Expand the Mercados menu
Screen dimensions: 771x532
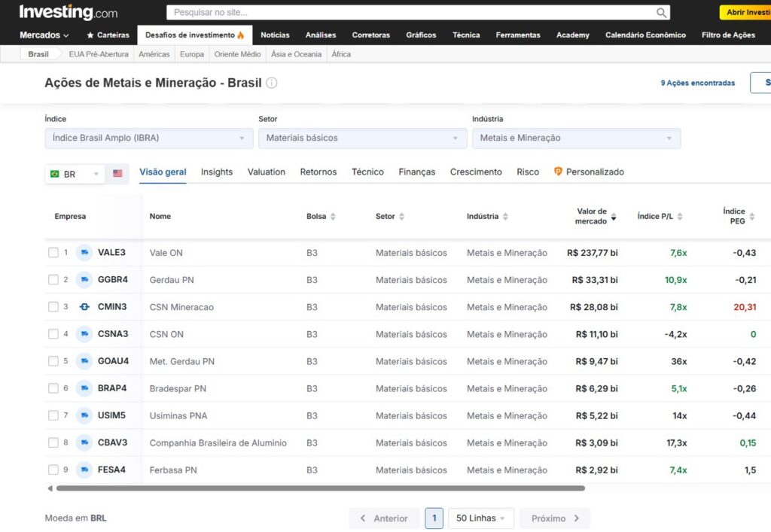(44, 35)
